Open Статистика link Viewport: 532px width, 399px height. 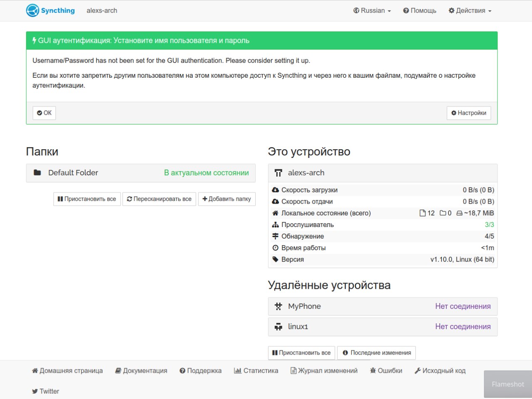pos(256,371)
